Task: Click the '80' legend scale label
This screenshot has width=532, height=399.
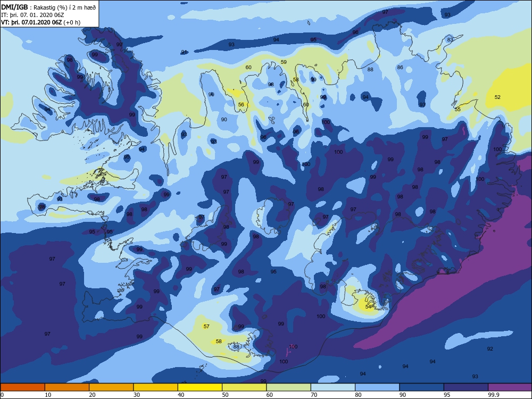Action: pyautogui.click(x=358, y=395)
